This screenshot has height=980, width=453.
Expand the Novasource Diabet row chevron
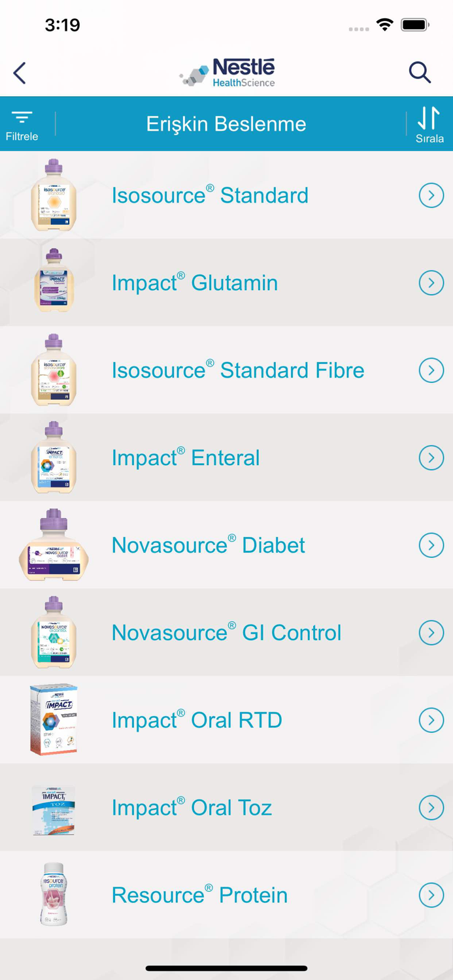[431, 546]
